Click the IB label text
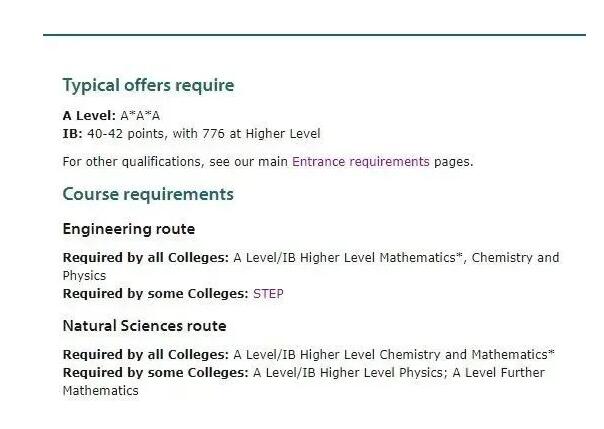 [72, 134]
